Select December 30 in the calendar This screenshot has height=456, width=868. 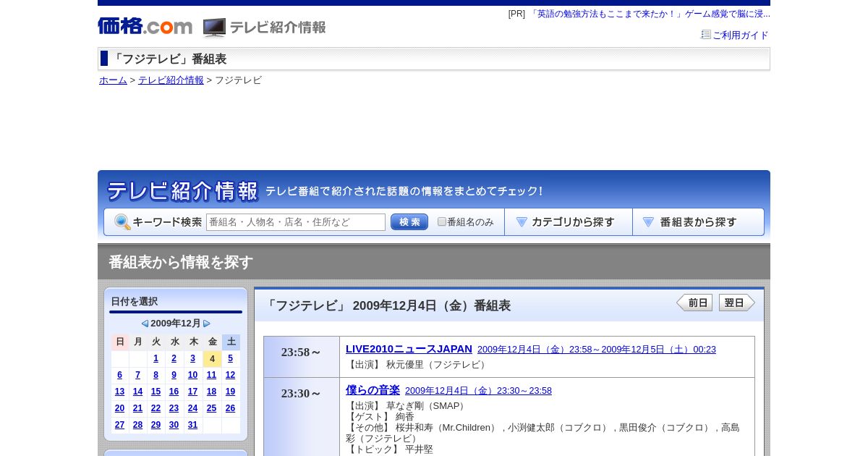[174, 425]
